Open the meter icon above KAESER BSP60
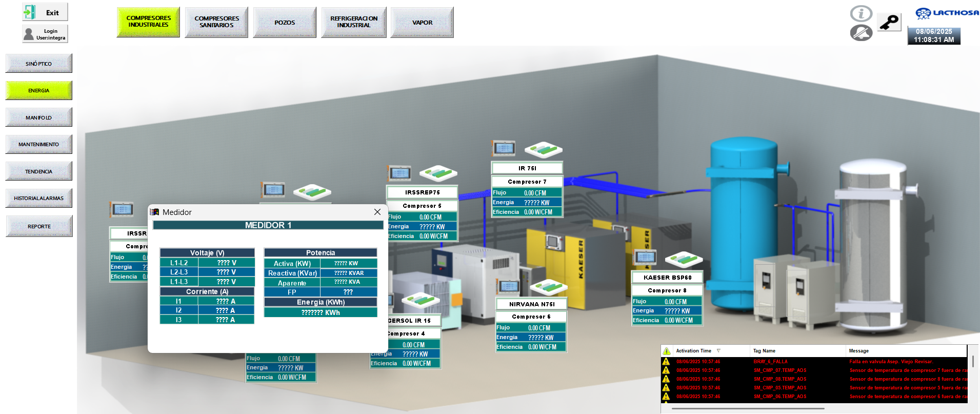Image resolution: width=980 pixels, height=414 pixels. tap(645, 258)
